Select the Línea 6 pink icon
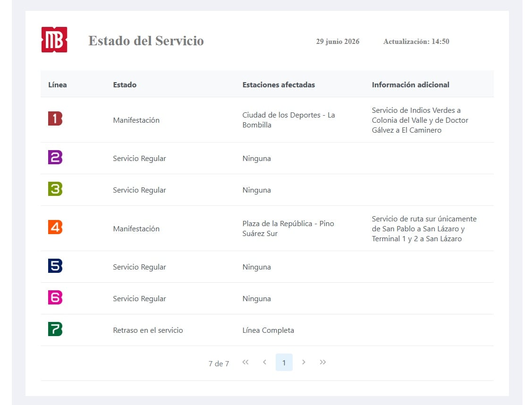532x405 pixels. pos(55,297)
